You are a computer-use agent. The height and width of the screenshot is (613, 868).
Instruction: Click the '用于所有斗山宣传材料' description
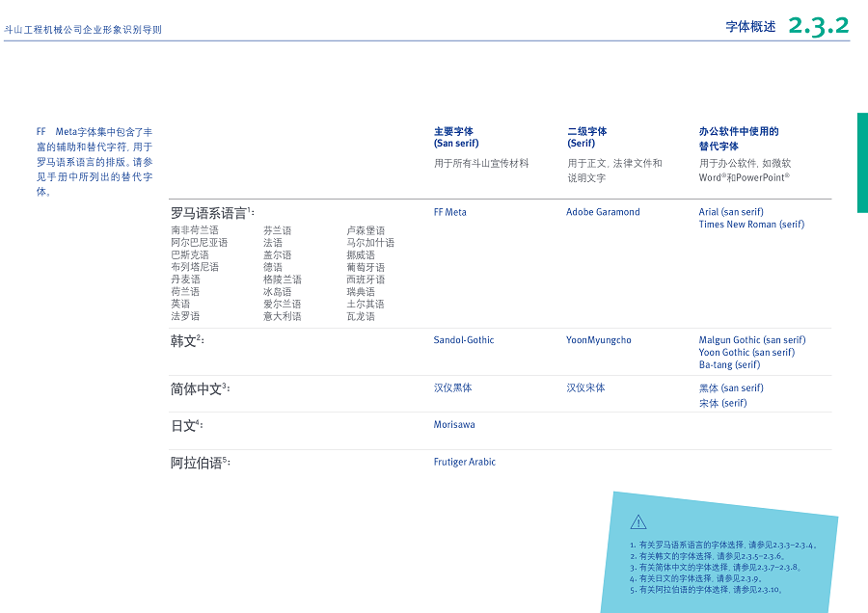(481, 163)
